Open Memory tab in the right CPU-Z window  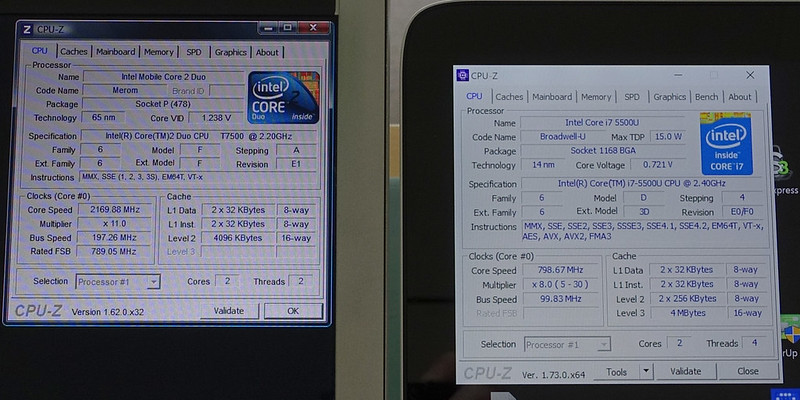click(596, 96)
